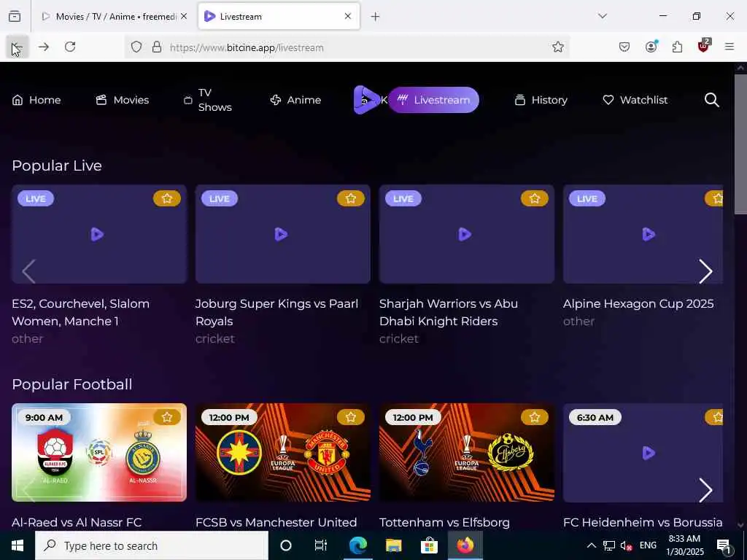Open Al-Raed vs Al Nassr thumbnail
Viewport: 747px width, 560px height.
[x=99, y=452]
